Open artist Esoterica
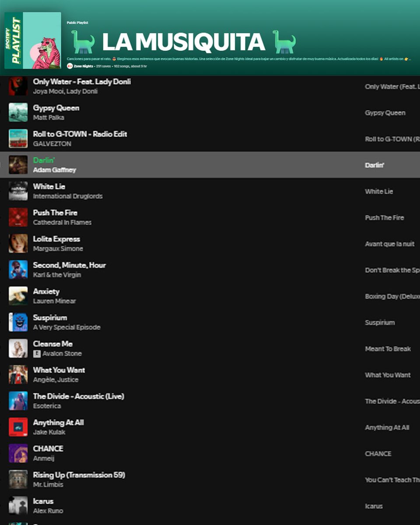 coord(47,406)
